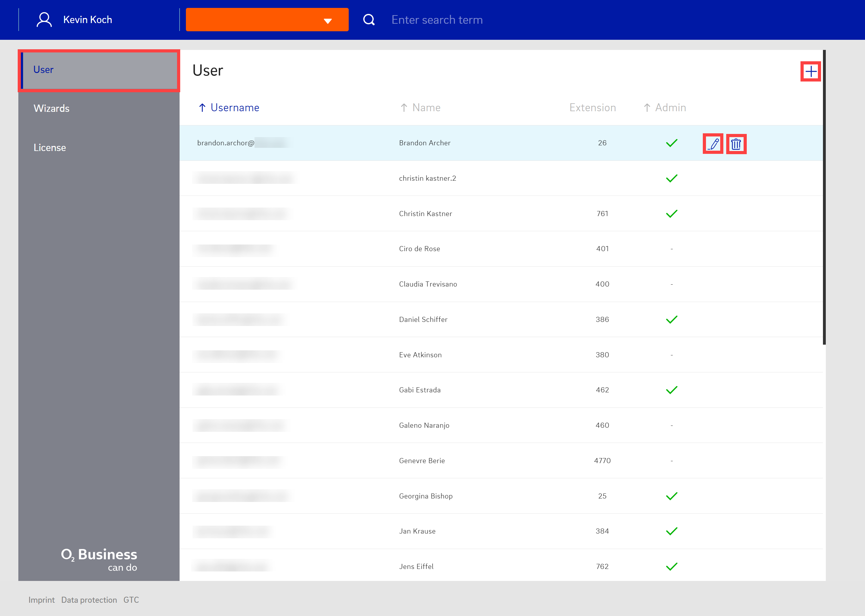
Task: Open the Data protection footer link
Action: (89, 600)
